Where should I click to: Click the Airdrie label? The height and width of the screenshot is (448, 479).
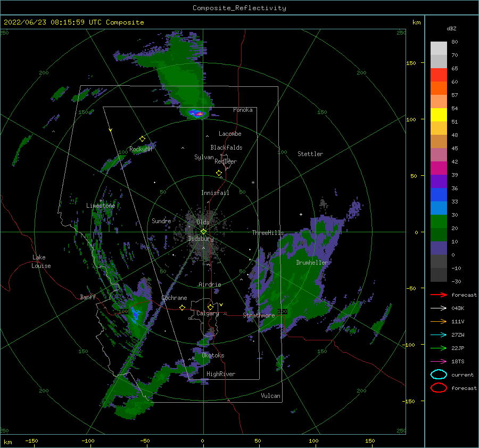click(x=210, y=284)
